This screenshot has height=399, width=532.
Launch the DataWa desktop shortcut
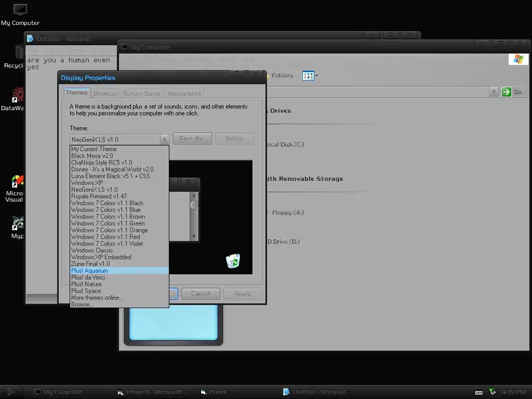tap(13, 99)
